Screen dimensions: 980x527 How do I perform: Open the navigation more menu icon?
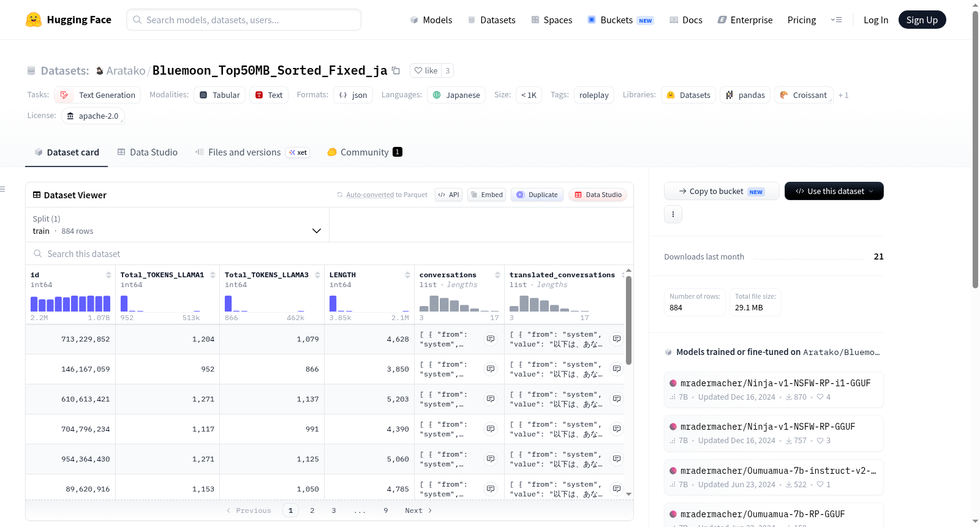coord(836,20)
